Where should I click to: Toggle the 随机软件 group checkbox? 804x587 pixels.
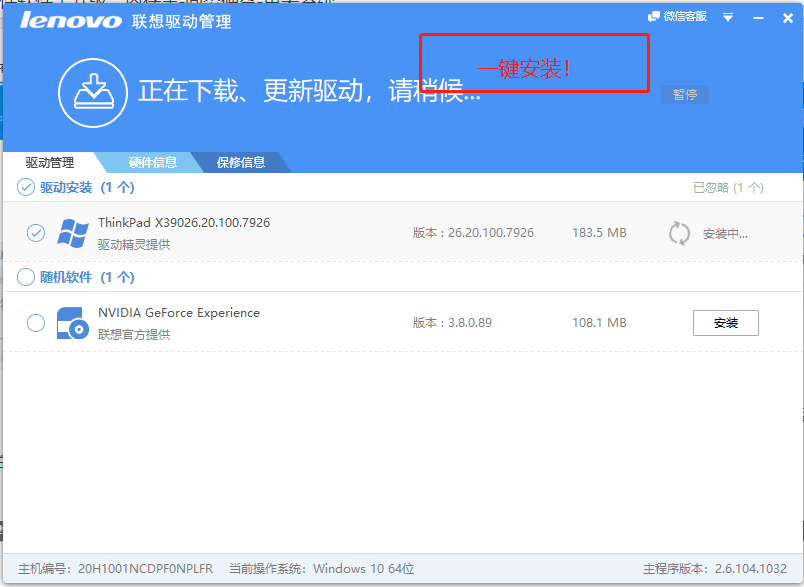pos(26,277)
